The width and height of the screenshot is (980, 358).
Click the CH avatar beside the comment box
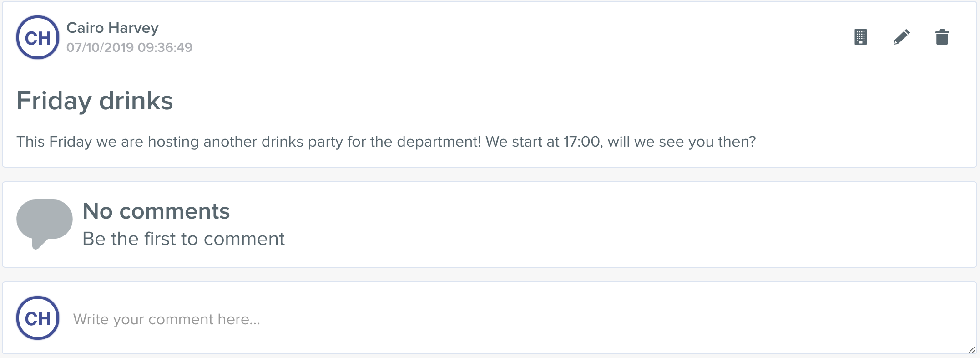click(x=38, y=318)
